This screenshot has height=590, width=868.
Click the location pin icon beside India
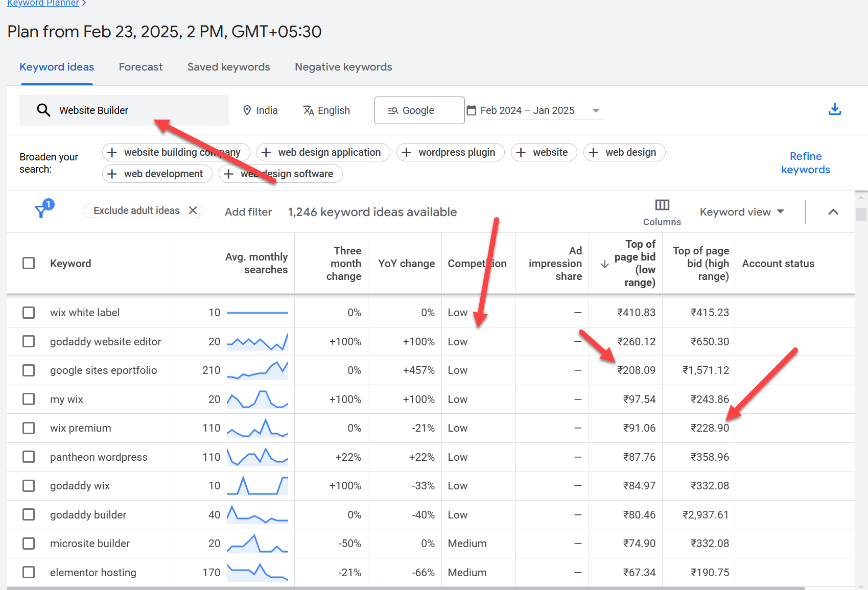pyautogui.click(x=247, y=110)
